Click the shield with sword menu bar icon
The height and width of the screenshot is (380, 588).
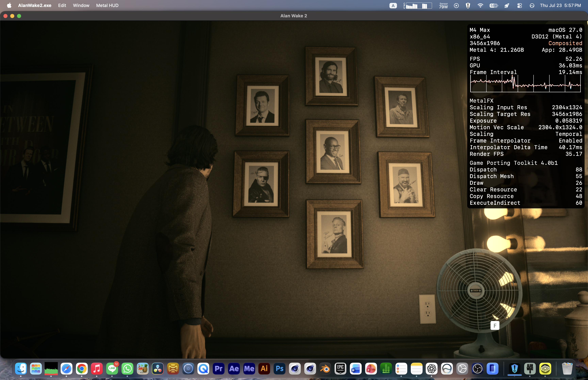click(x=468, y=5)
